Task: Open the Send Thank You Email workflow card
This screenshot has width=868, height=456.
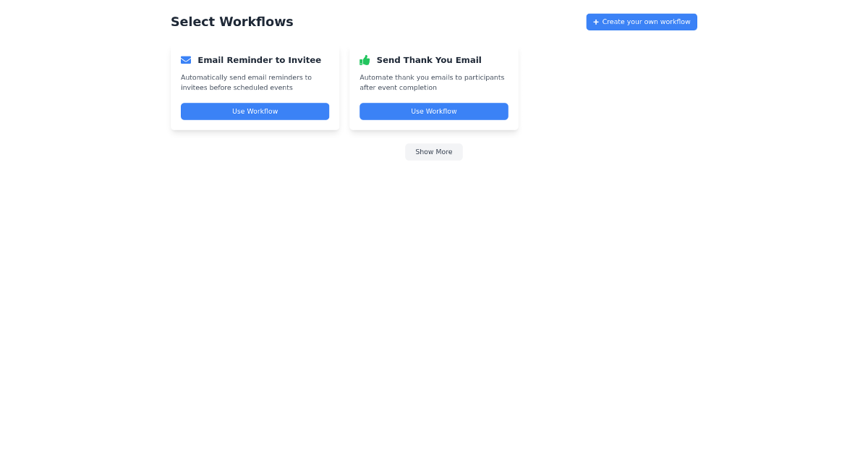Action: point(434,87)
